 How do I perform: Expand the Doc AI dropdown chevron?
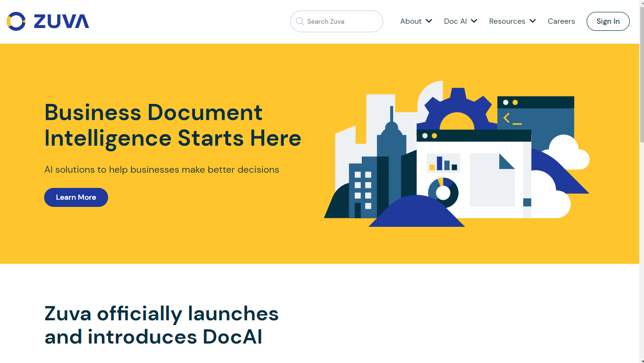tap(474, 21)
